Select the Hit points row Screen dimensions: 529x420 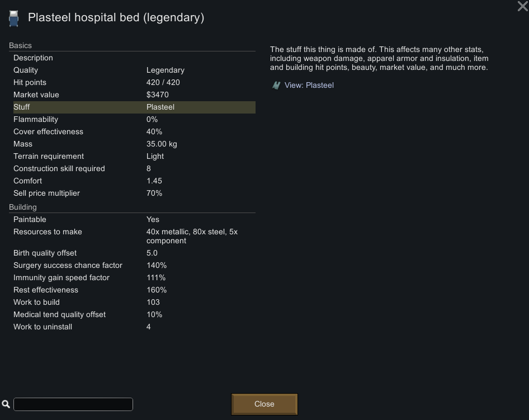click(133, 83)
